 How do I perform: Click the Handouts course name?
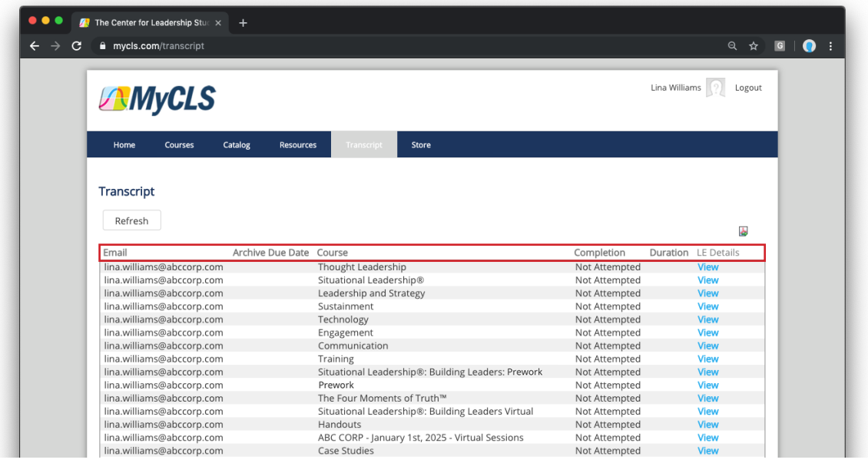click(x=340, y=425)
